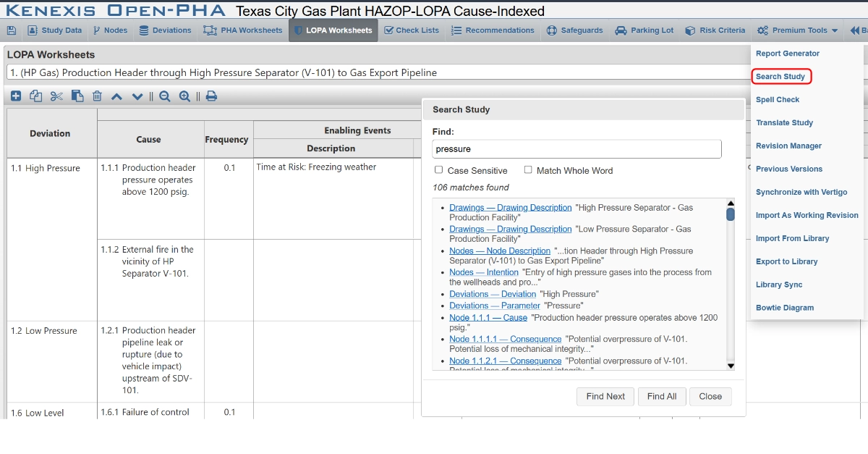Click the Find text input field
868x454 pixels.
point(576,149)
